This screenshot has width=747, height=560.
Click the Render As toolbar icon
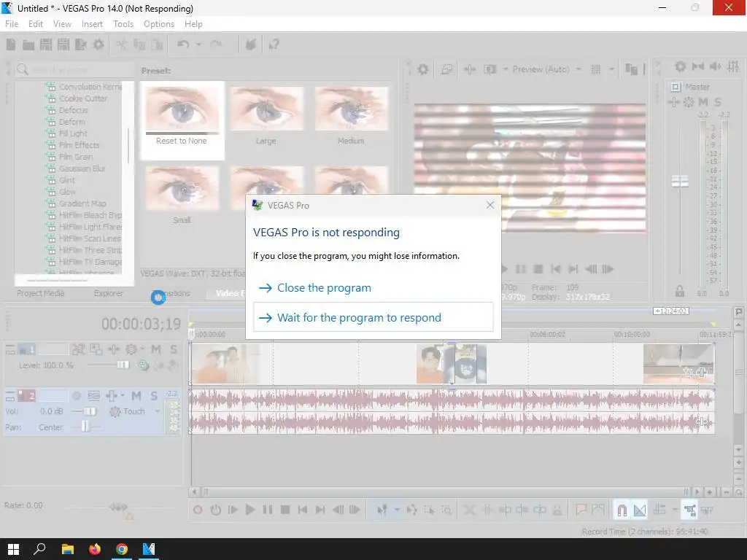[x=80, y=44]
